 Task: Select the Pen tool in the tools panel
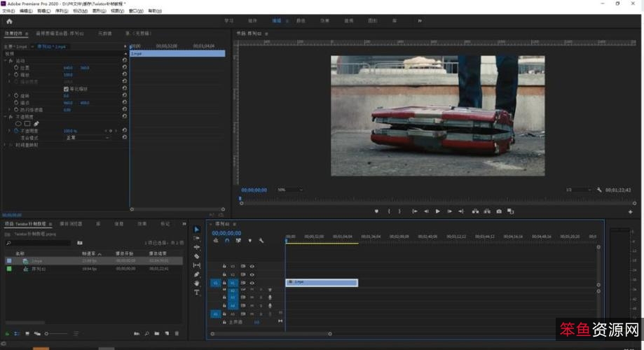(x=197, y=274)
